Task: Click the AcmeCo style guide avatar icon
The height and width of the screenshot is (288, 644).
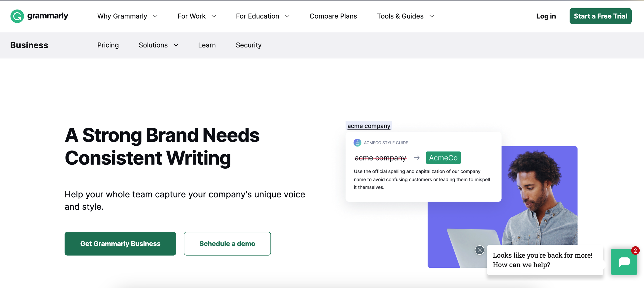Action: coord(357,143)
